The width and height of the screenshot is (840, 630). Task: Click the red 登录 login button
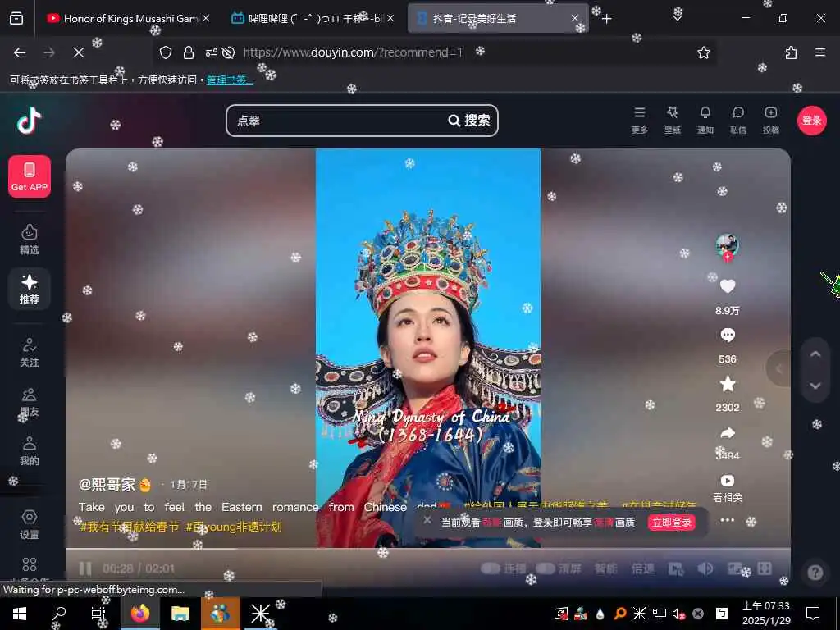[811, 121]
